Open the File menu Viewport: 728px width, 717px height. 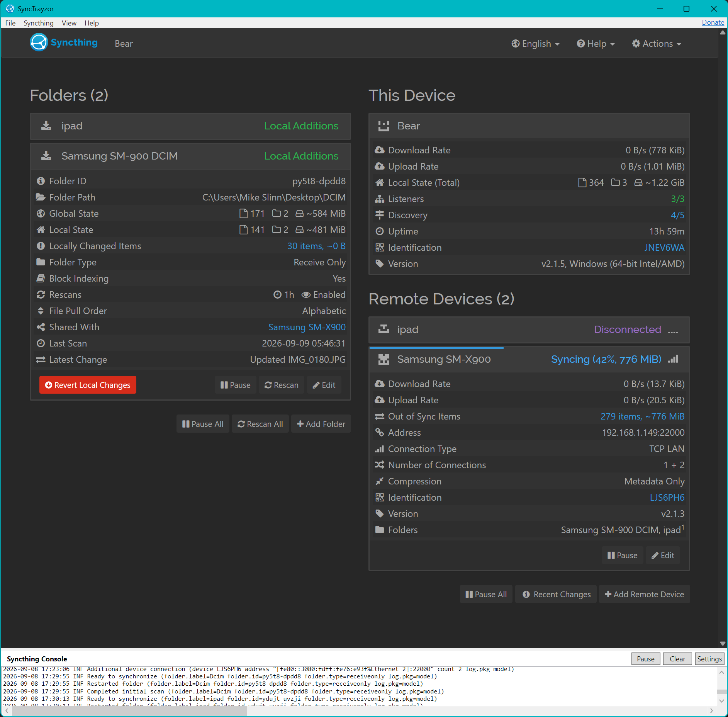tap(10, 23)
